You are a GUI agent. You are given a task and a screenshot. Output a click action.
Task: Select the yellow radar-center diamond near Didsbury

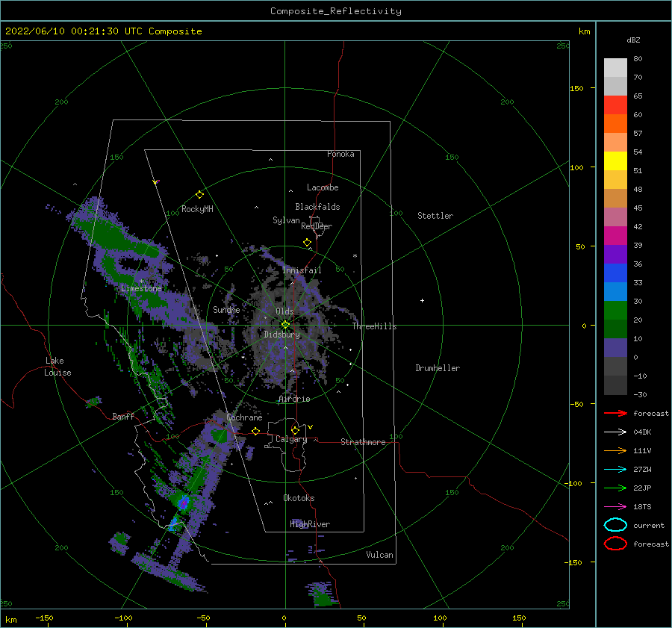click(x=285, y=325)
